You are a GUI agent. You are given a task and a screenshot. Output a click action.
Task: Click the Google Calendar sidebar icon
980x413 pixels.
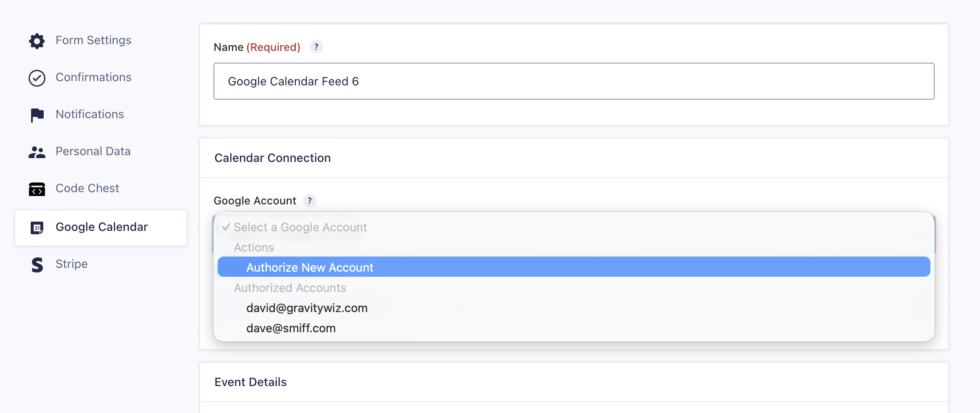[37, 228]
